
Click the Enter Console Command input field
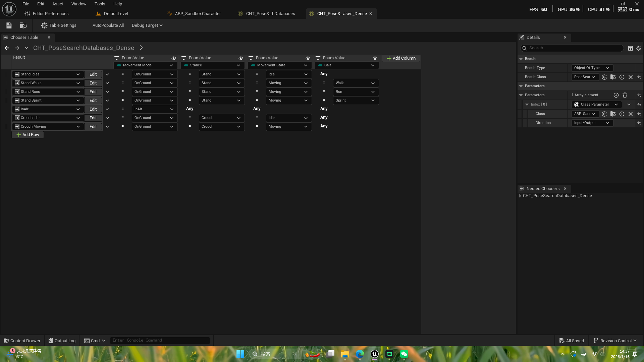tap(160, 341)
